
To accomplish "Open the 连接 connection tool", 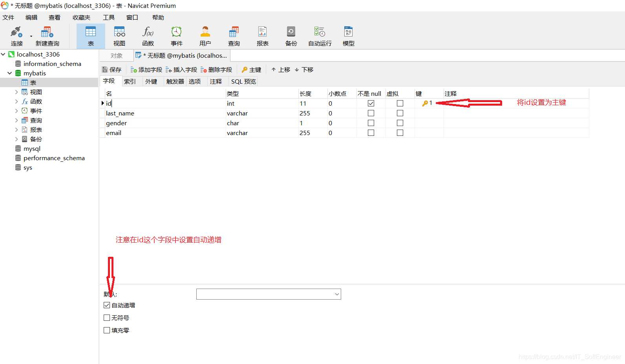I will [16, 36].
